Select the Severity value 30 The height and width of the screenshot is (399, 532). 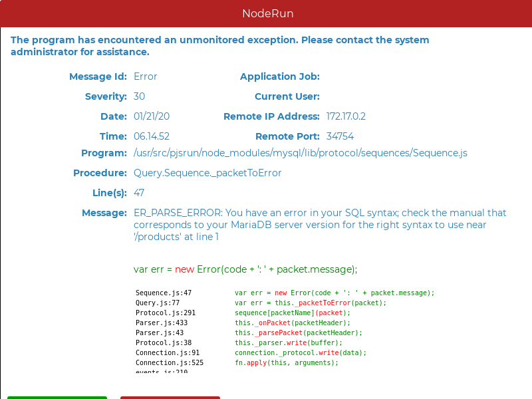[139, 96]
